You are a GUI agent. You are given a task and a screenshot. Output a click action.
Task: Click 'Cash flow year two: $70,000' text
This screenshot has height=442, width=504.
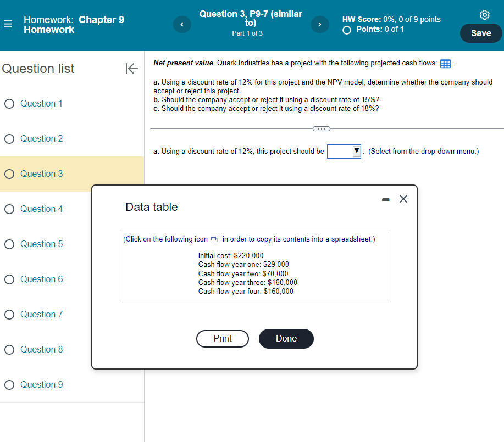(x=243, y=273)
